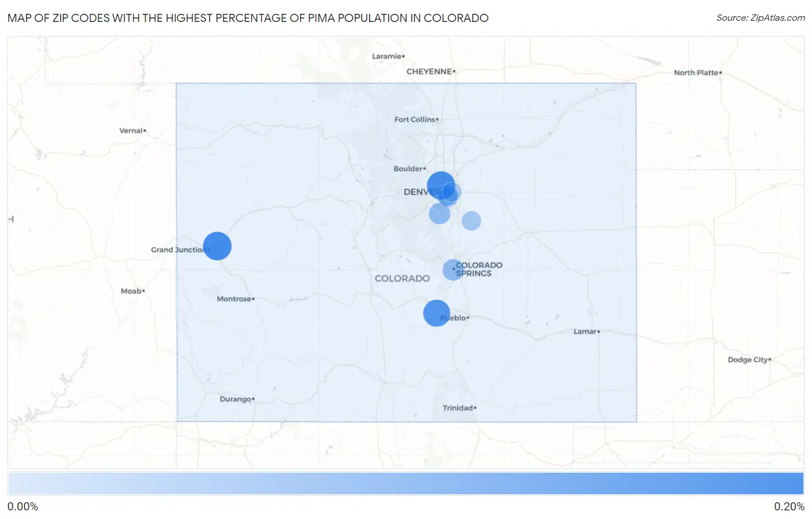Click the Fort Collins label
This screenshot has height=519, width=812.
(415, 120)
